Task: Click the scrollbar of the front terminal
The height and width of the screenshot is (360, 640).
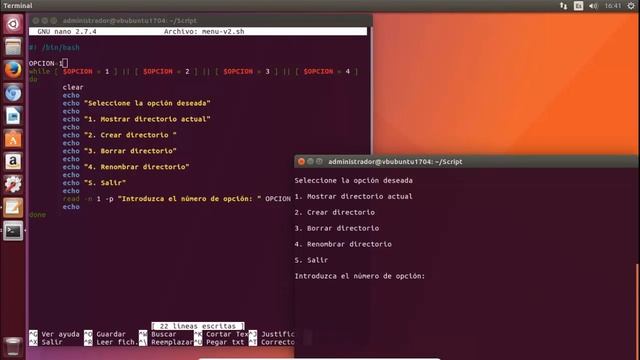Action: (638, 312)
